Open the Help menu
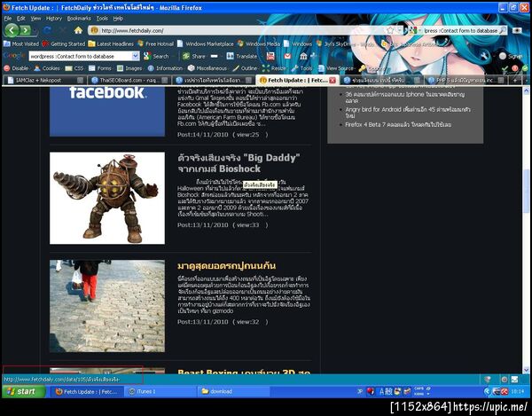Image resolution: width=532 pixels, height=416 pixels. [118, 19]
